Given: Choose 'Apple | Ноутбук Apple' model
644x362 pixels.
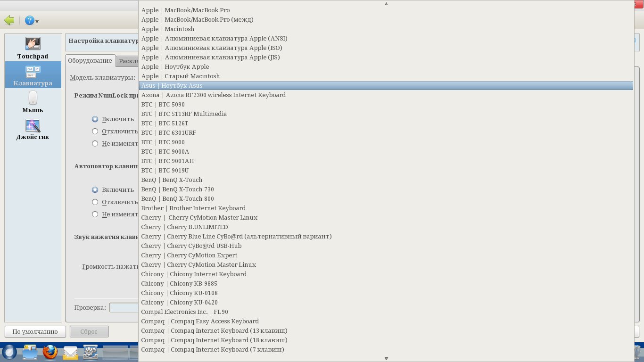Looking at the screenshot, I should 386,67.
